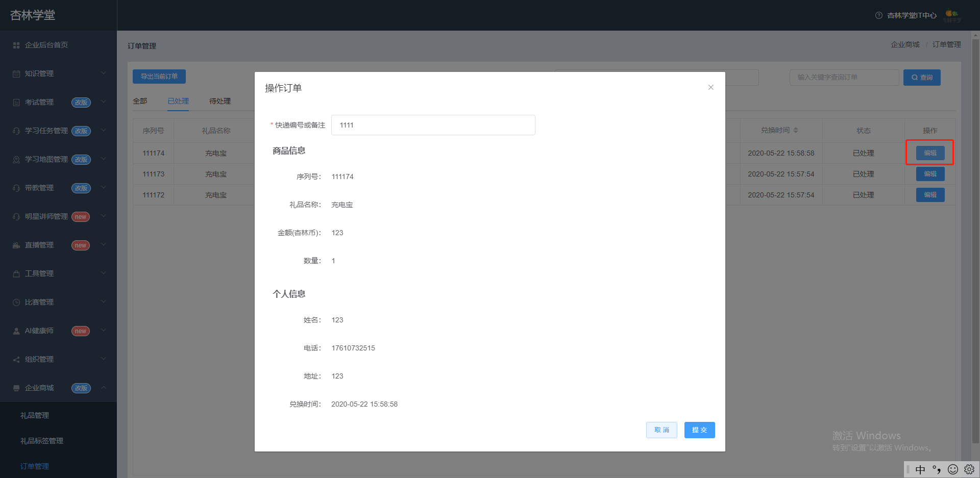Click the 提交 button
Viewport: 980px width, 478px height.
(699, 430)
